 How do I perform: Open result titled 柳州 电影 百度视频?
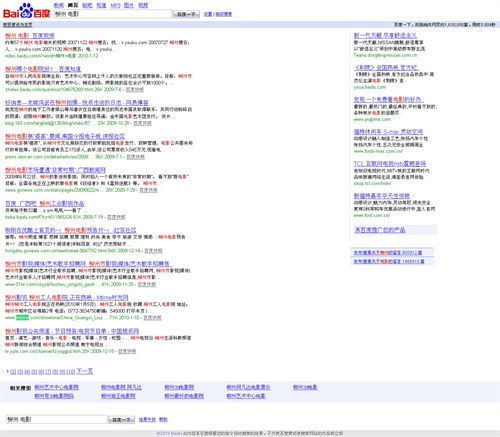click(x=30, y=36)
